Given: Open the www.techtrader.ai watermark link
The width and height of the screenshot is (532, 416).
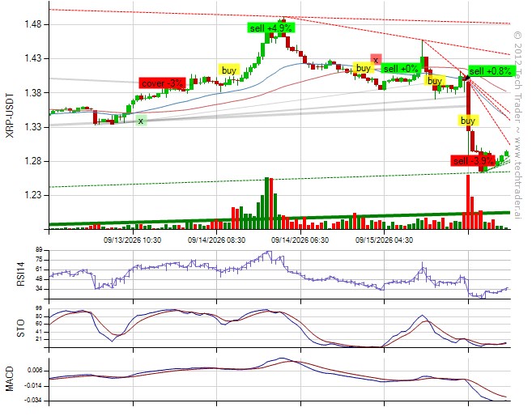Looking at the screenshot, I should pos(517,178).
